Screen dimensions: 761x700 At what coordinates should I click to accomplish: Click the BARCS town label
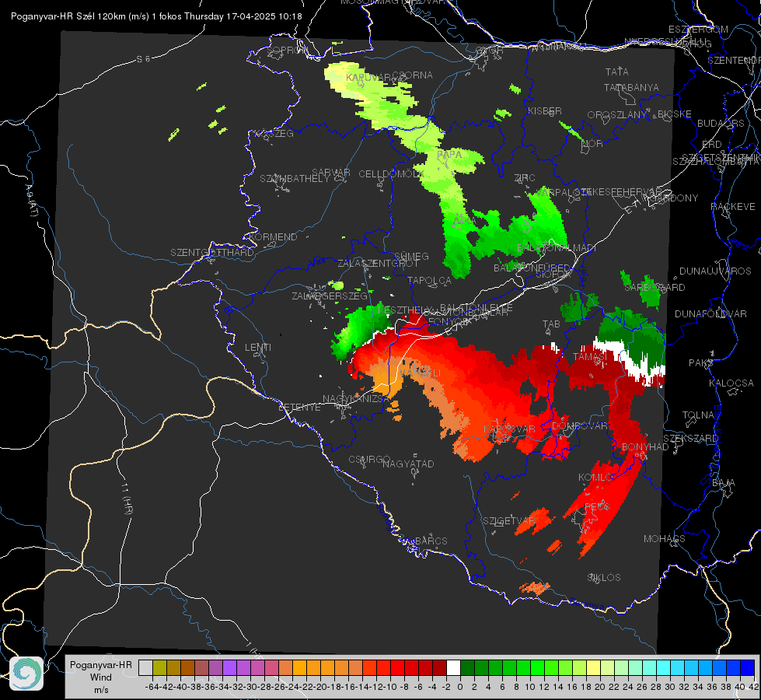pos(431,541)
